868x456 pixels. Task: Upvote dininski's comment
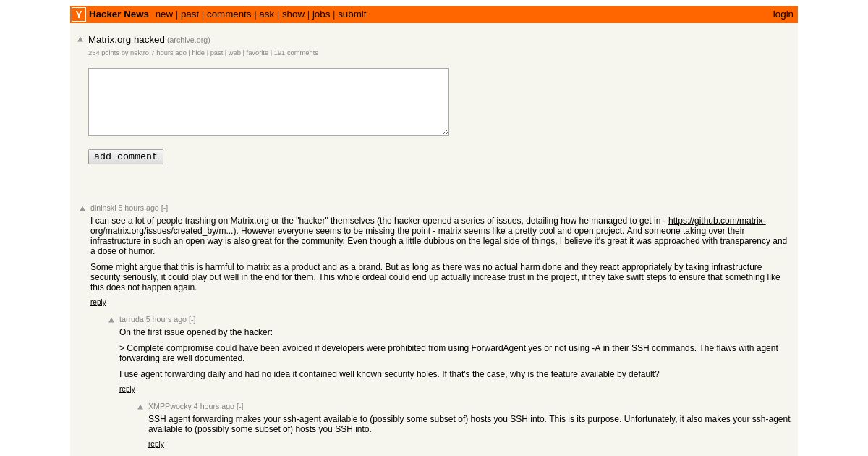pos(82,208)
